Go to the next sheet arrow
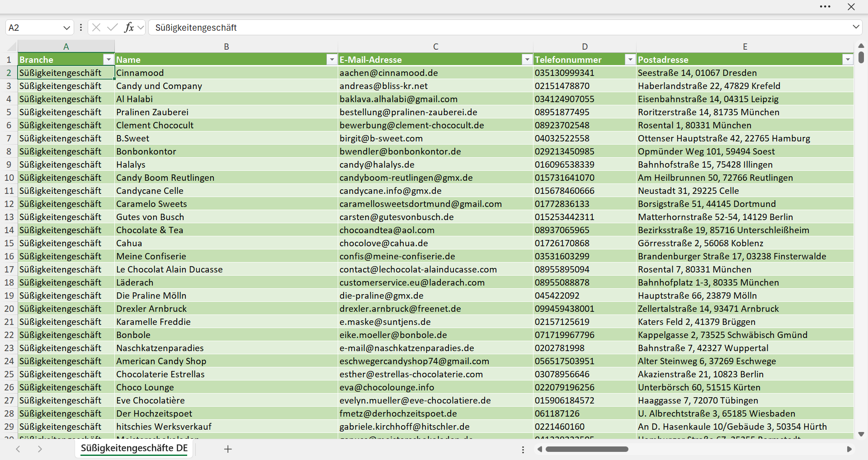868x460 pixels. point(40,449)
